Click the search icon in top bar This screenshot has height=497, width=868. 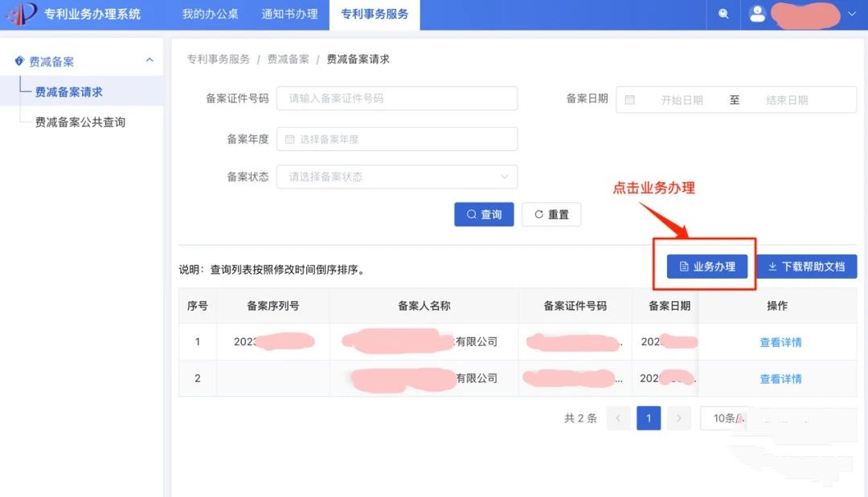723,14
